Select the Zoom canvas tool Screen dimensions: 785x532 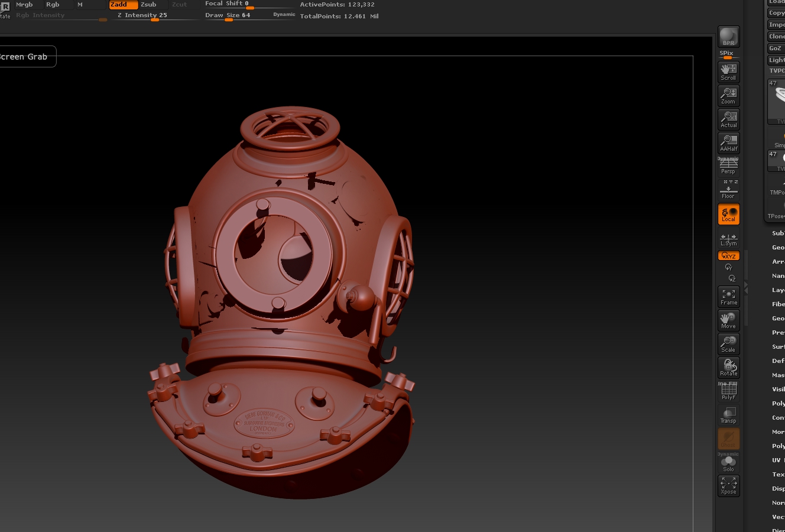pos(728,96)
